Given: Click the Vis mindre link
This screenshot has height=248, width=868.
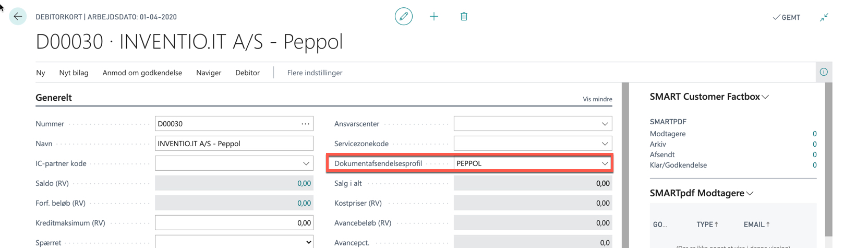Looking at the screenshot, I should point(597,99).
